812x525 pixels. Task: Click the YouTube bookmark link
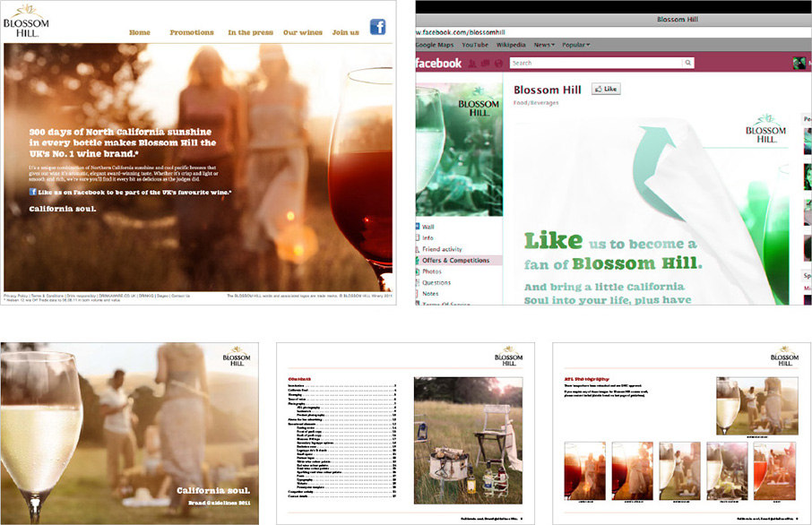475,44
